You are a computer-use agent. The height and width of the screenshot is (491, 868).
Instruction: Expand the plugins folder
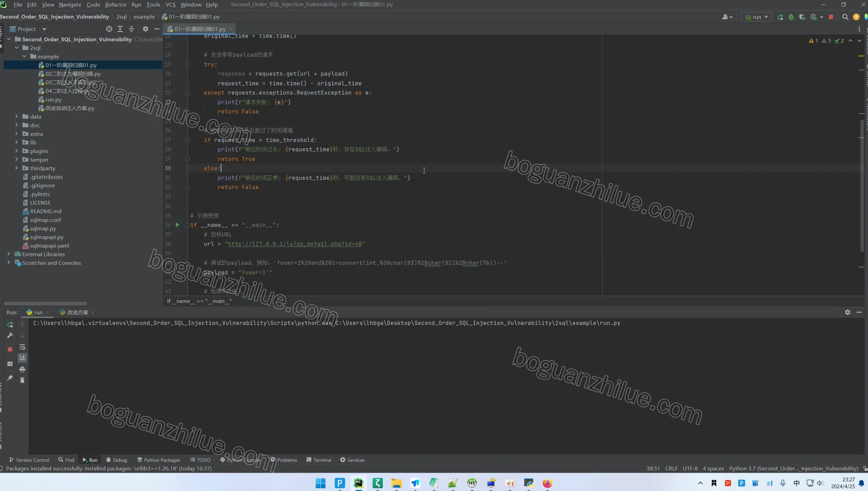tap(17, 151)
